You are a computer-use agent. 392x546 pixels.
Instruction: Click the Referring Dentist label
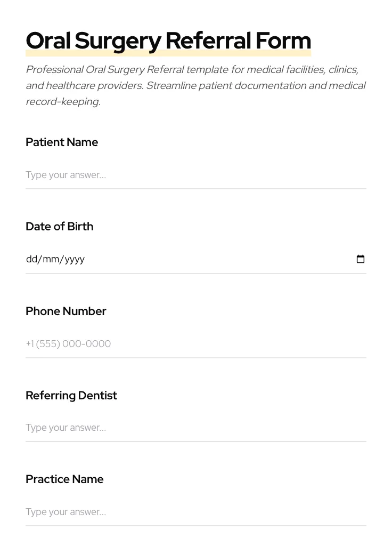pyautogui.click(x=71, y=395)
